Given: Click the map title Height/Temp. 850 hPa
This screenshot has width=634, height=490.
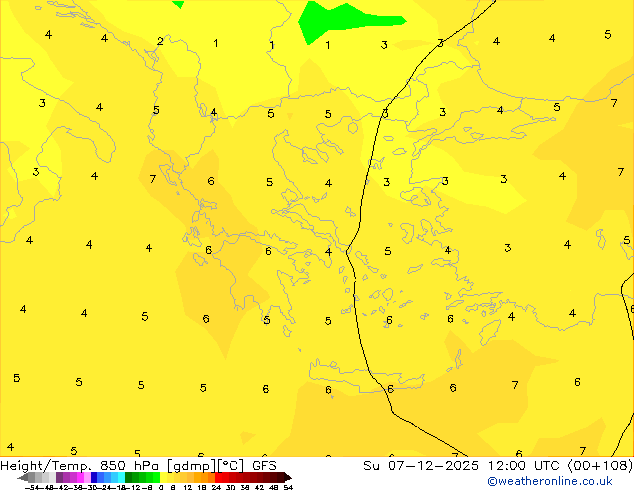Looking at the screenshot, I should coord(79,466).
